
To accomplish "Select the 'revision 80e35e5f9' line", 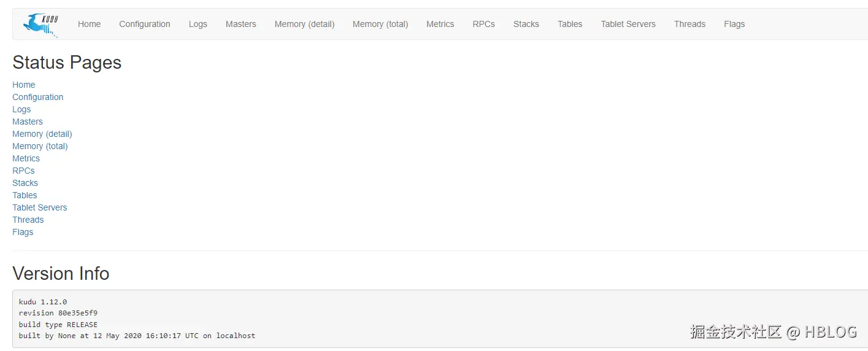I will click(x=58, y=313).
